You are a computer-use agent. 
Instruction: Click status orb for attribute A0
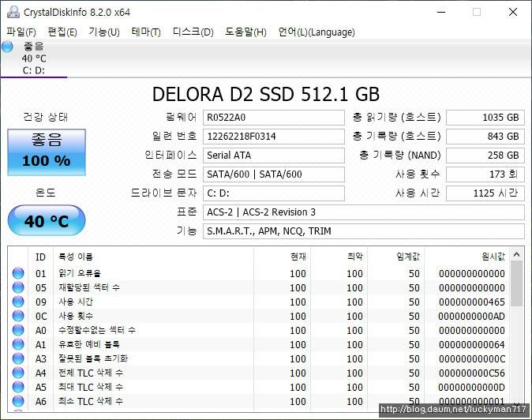tap(18, 331)
